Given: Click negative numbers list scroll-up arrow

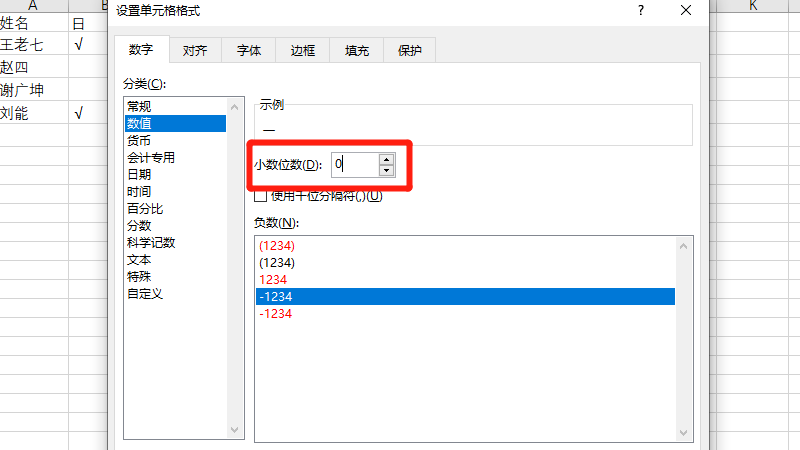Looking at the screenshot, I should click(684, 245).
